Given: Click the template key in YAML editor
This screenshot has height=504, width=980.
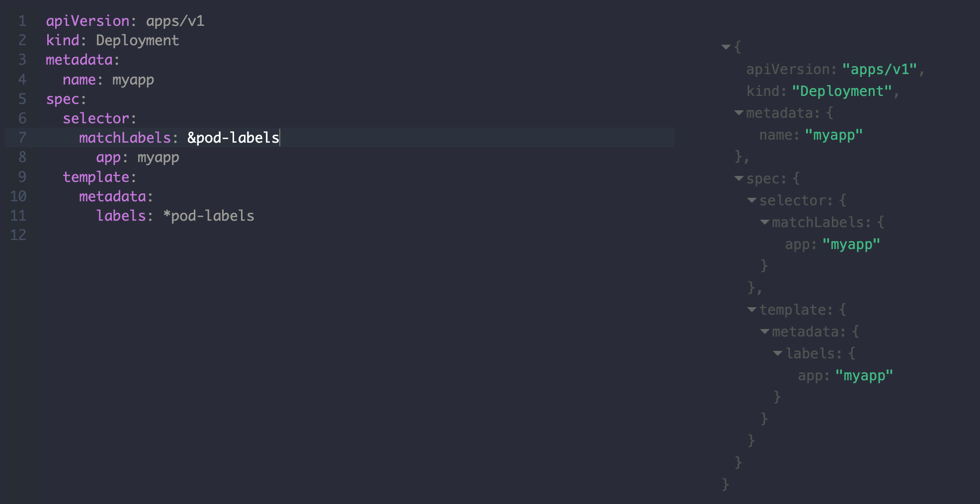Looking at the screenshot, I should (x=96, y=177).
